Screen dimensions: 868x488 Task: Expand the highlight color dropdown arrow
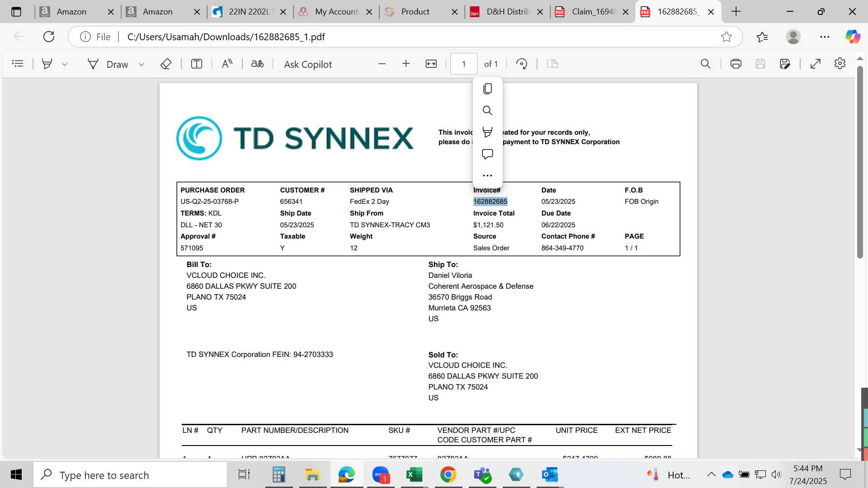tap(65, 64)
